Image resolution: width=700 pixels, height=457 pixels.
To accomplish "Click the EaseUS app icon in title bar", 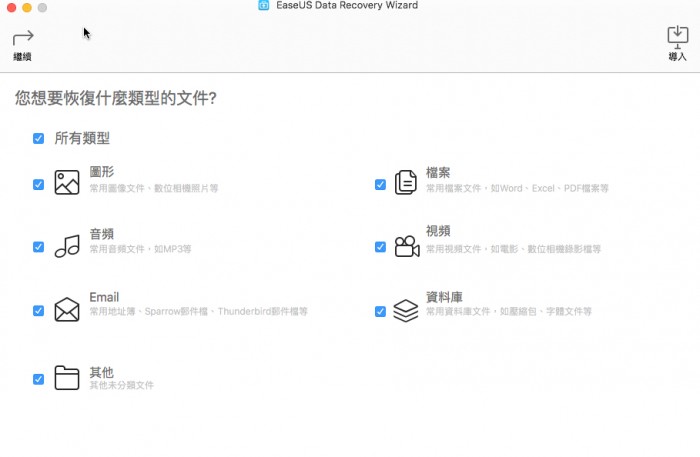I will pos(264,5).
